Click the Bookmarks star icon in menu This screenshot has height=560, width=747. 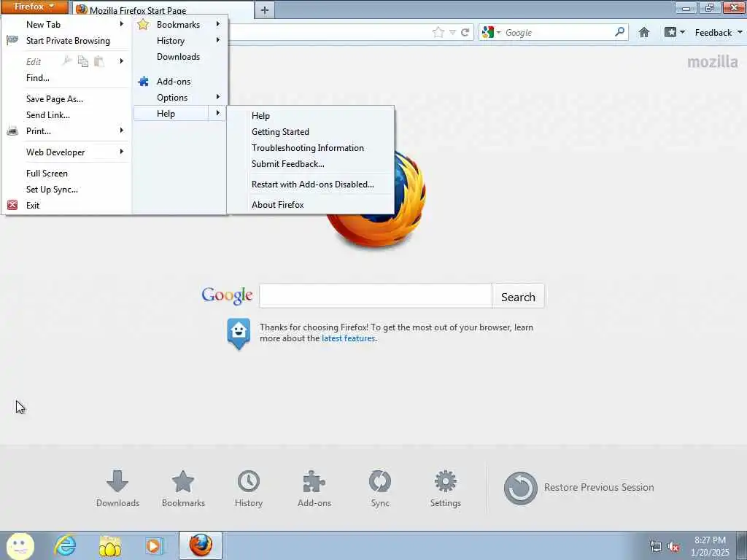pos(143,24)
